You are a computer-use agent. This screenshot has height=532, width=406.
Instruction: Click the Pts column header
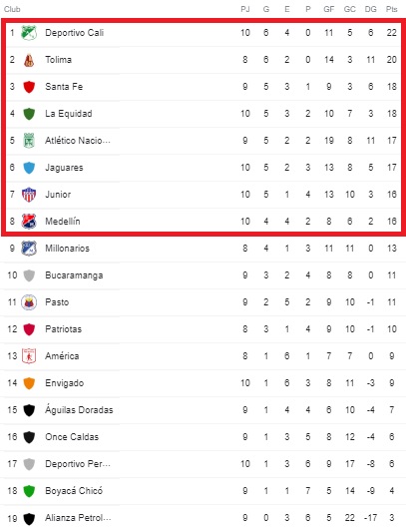[x=391, y=10]
